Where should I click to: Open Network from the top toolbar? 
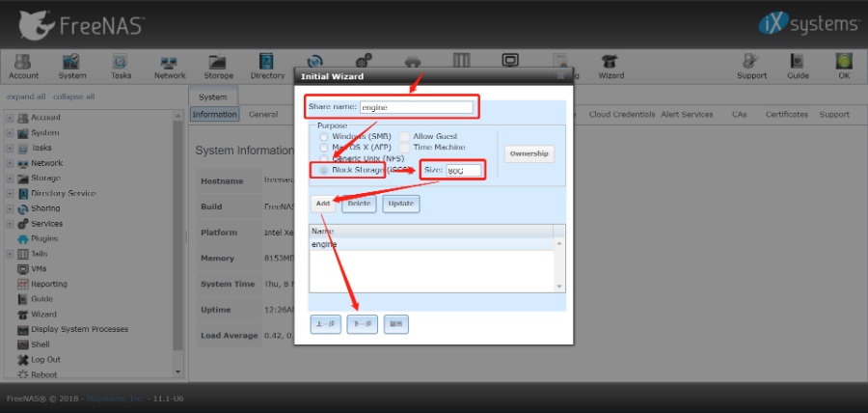pyautogui.click(x=170, y=67)
